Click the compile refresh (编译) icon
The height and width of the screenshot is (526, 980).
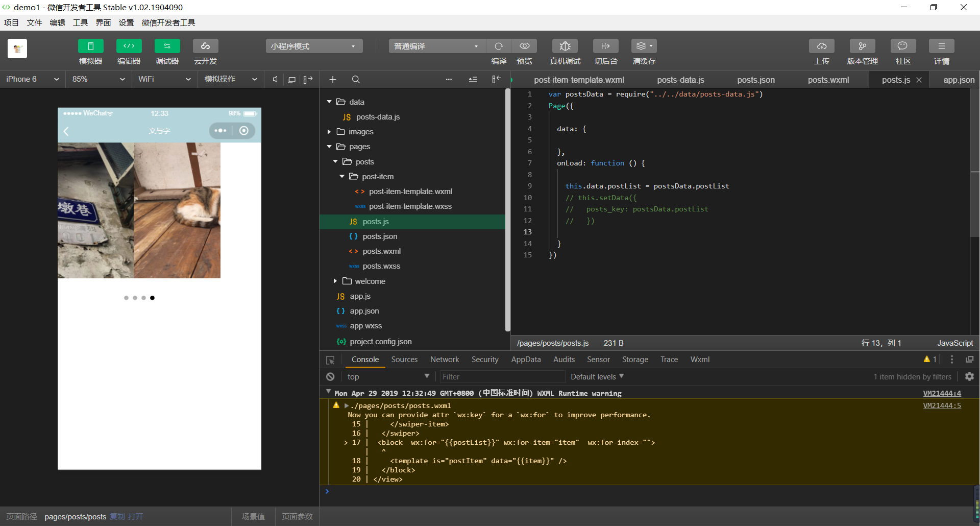click(x=499, y=46)
